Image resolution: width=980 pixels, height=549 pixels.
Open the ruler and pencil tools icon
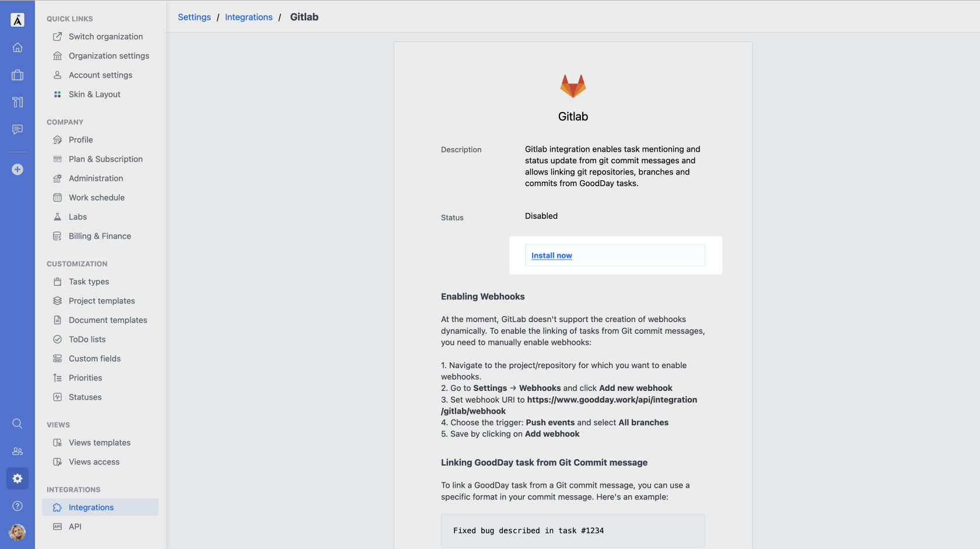[x=17, y=102]
